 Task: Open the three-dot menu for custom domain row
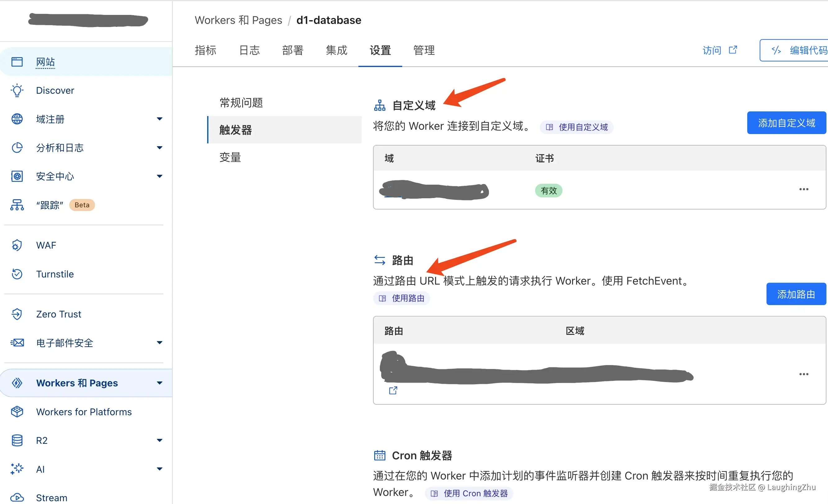[x=803, y=189]
